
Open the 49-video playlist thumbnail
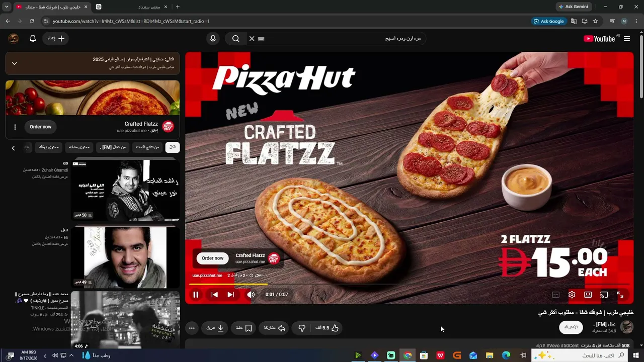tap(125, 257)
